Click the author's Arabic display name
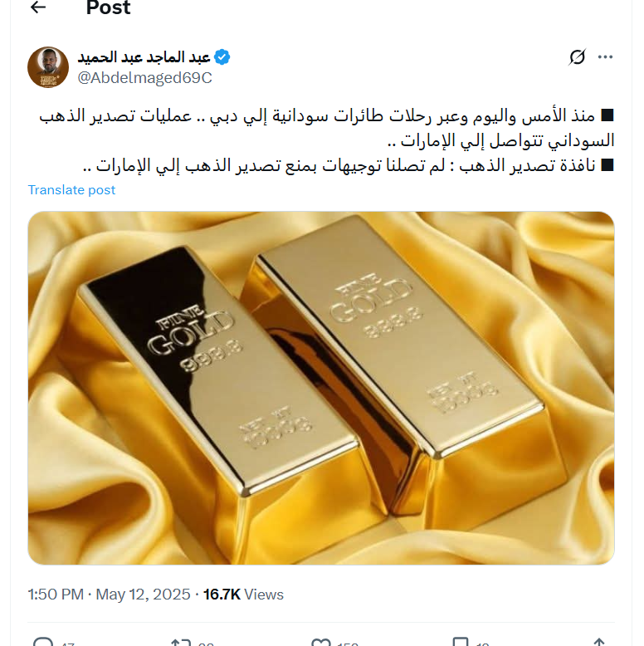 click(144, 56)
